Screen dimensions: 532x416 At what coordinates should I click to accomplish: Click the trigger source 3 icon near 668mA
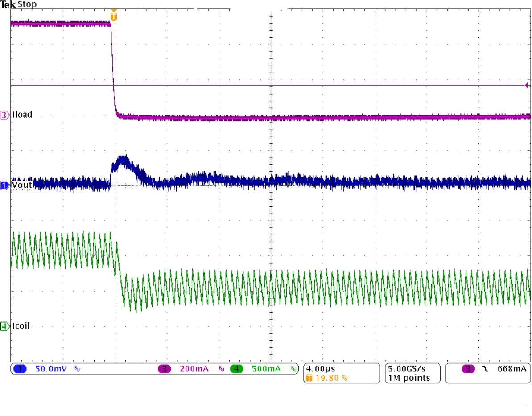pyautogui.click(x=469, y=368)
